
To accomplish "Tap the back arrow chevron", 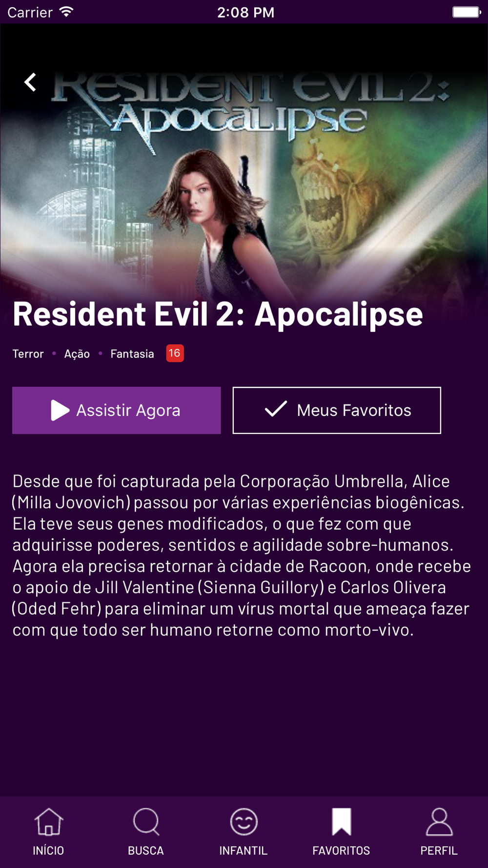I will pos(30,82).
